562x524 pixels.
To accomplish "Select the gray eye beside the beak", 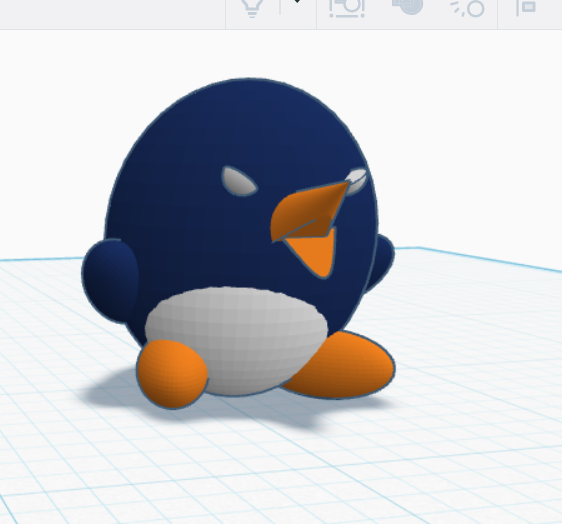I will coord(239,181).
